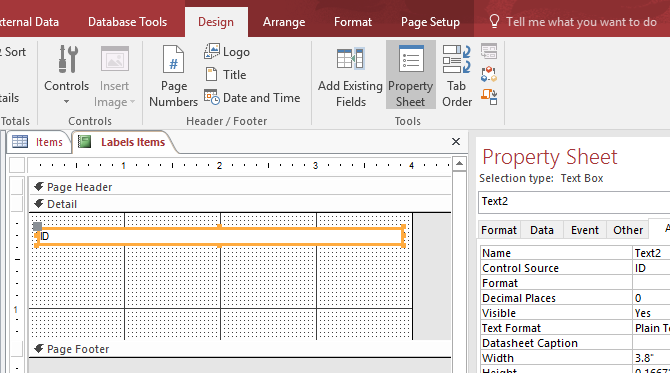The image size is (670, 373).
Task: Edit the Control Source value ID
Action: pyautogui.click(x=651, y=268)
